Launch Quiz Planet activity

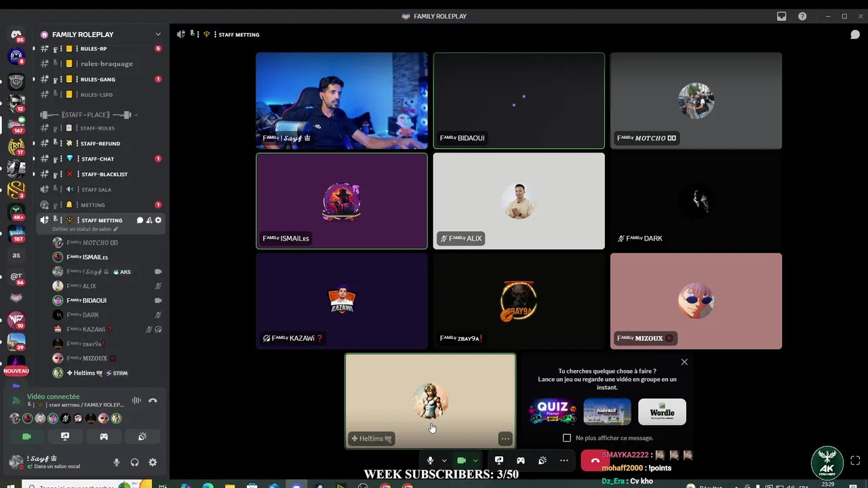coord(553,411)
